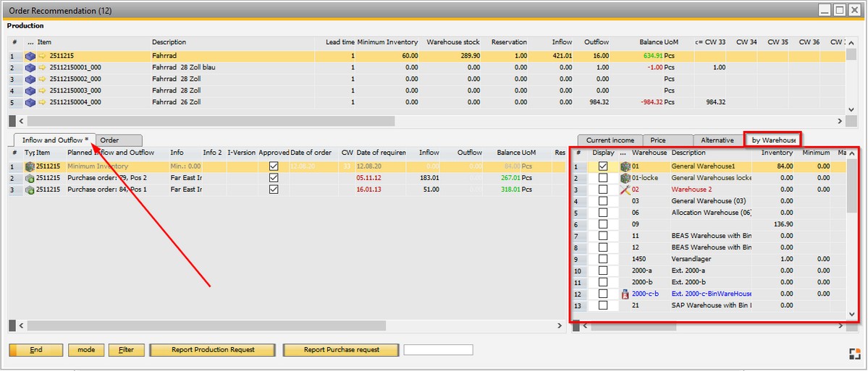The width and height of the screenshot is (868, 371).
Task: Click the red icon for warehouse 2000-c-b
Action: (x=625, y=294)
